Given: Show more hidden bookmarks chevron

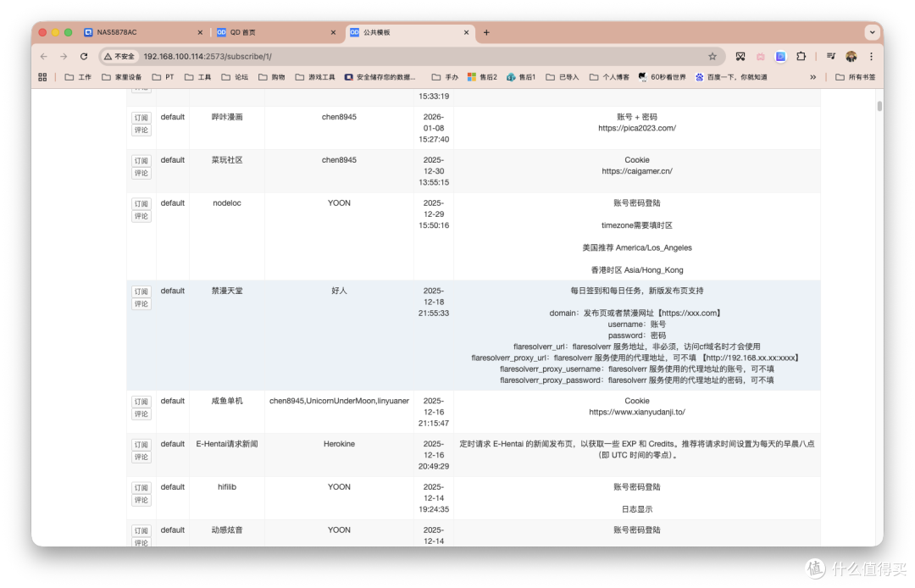Looking at the screenshot, I should (x=812, y=77).
